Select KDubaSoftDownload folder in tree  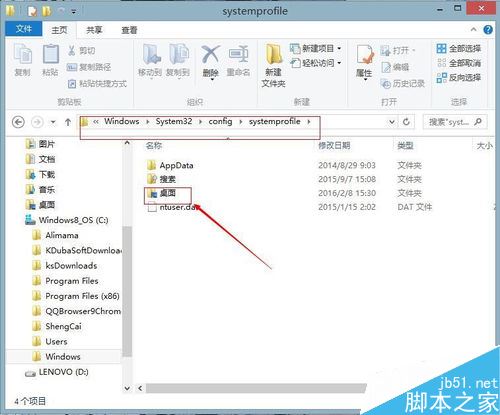coord(77,250)
